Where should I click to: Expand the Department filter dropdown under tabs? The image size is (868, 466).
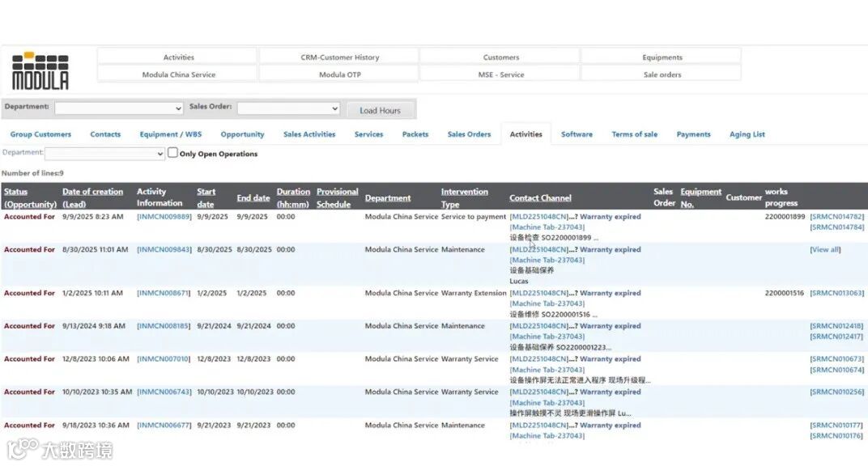pos(104,154)
